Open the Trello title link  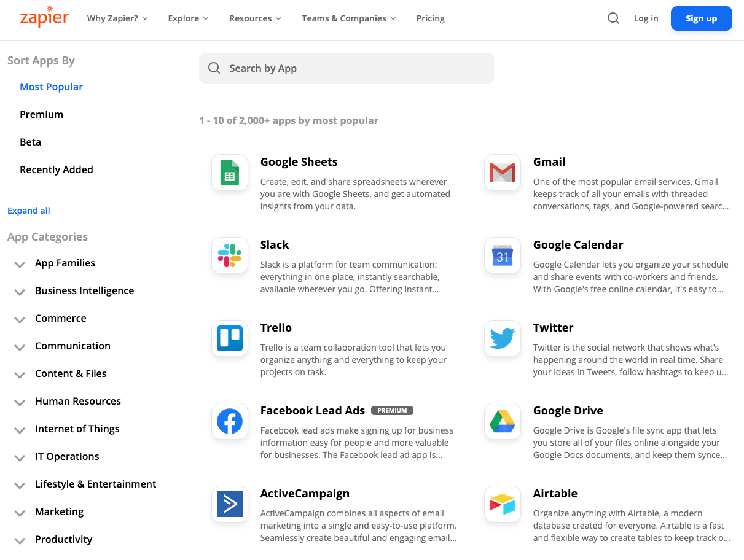coord(276,328)
